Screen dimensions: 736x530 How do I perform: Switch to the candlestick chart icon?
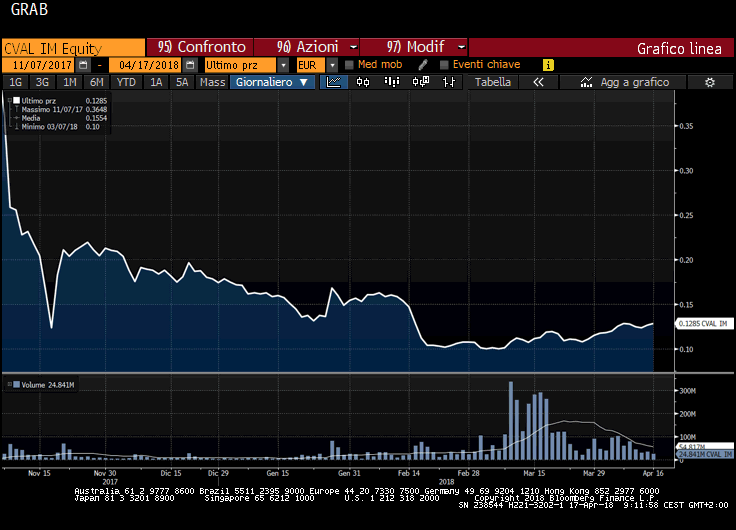pos(363,82)
